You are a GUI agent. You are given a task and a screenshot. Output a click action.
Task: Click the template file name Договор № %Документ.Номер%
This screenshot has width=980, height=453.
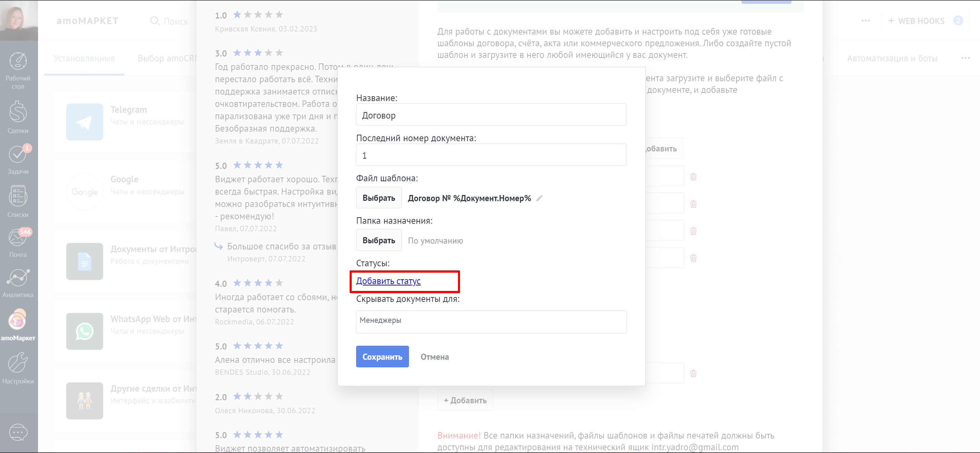pyautogui.click(x=470, y=198)
